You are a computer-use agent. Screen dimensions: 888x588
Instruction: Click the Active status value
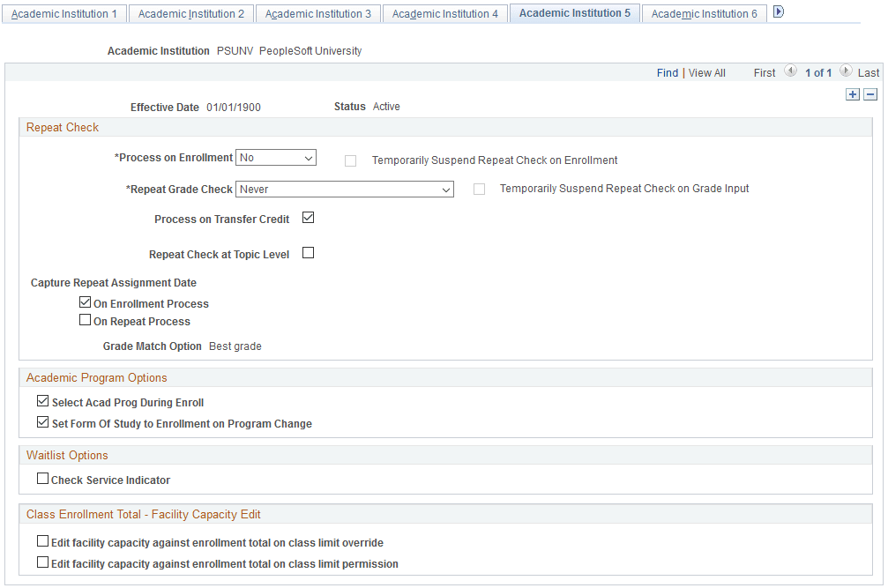coord(386,107)
